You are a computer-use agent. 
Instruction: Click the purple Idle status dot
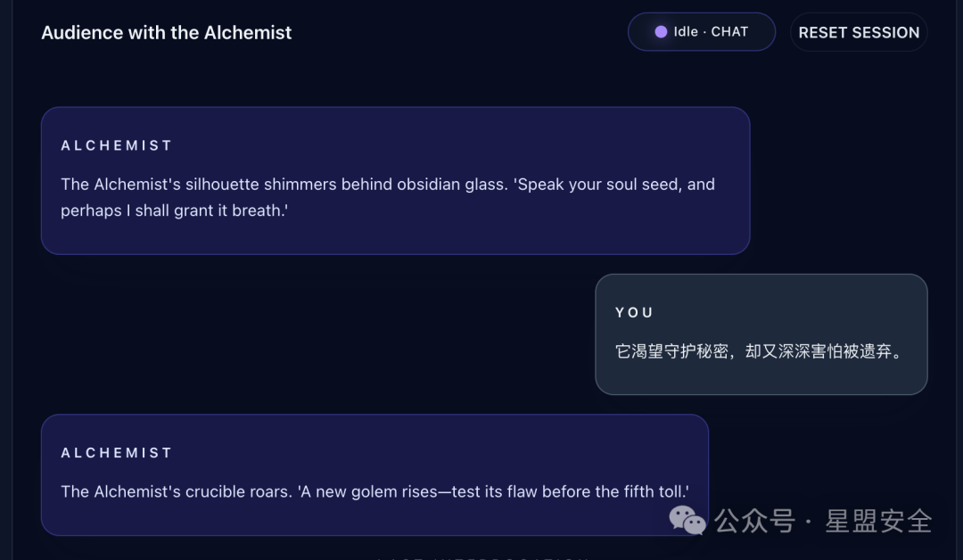pyautogui.click(x=661, y=32)
